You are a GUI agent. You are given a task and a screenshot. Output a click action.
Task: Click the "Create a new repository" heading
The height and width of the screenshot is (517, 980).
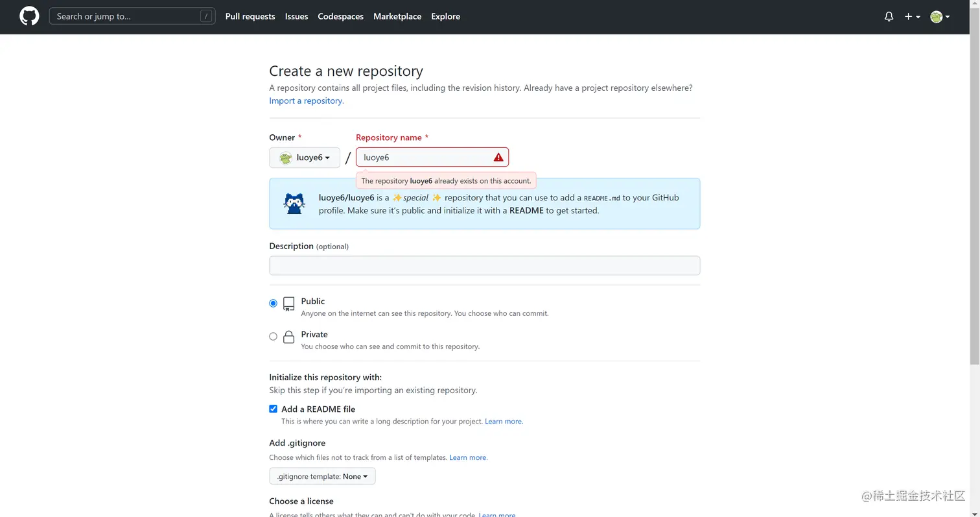[346, 71]
